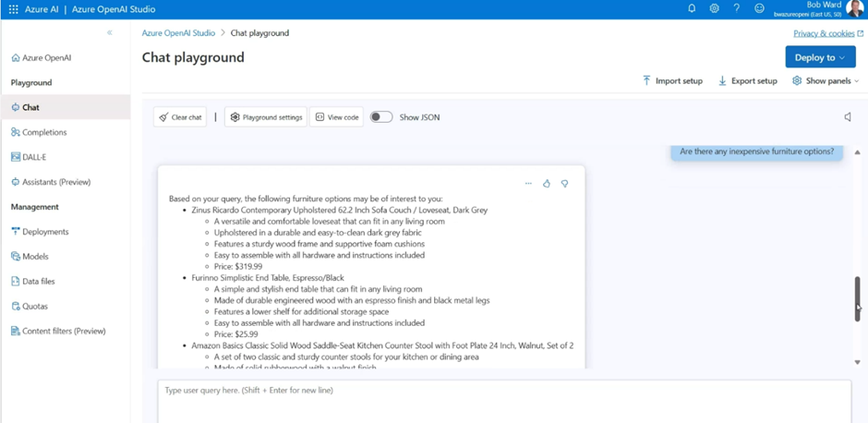
Task: Open Bob Ward profile avatar
Action: (855, 8)
